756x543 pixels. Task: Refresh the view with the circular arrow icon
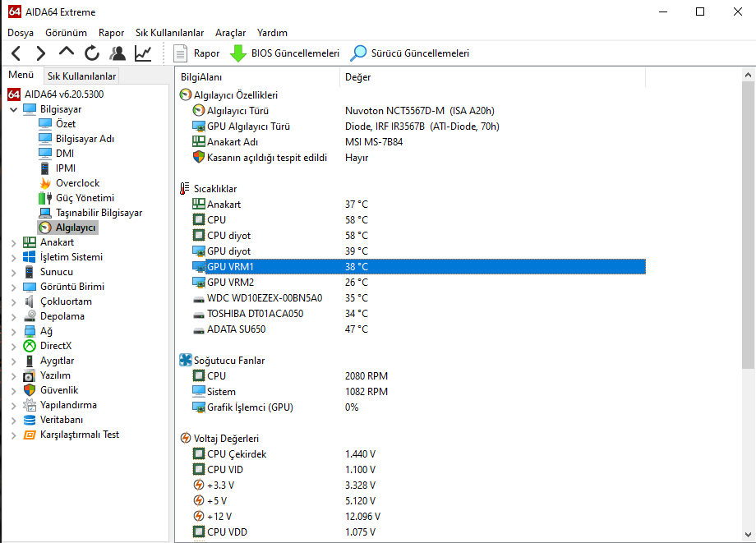pos(91,53)
